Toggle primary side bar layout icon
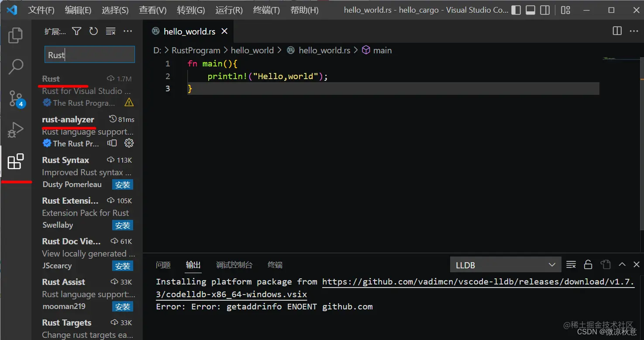This screenshot has width=644, height=340. click(x=516, y=10)
